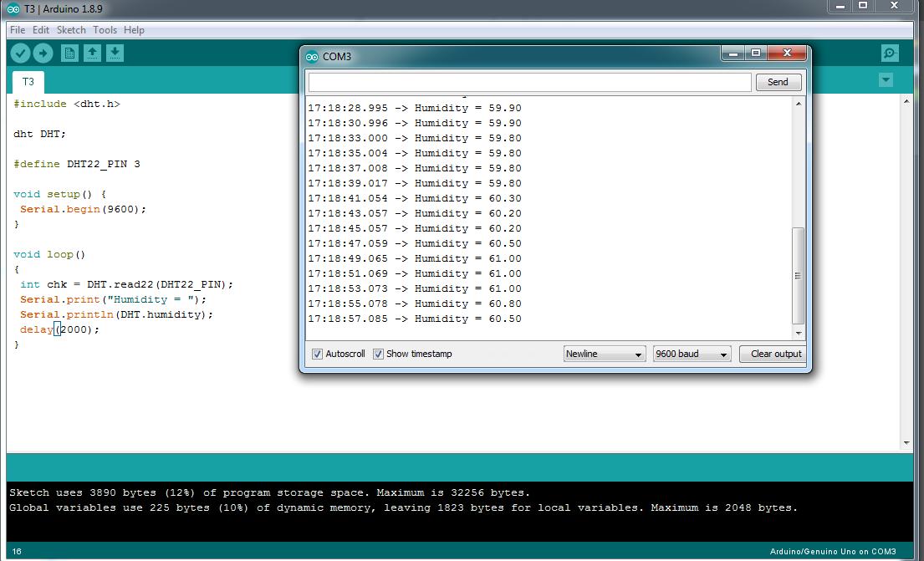The width and height of the screenshot is (924, 561).
Task: Select the T3 sketch tab
Action: [x=28, y=82]
